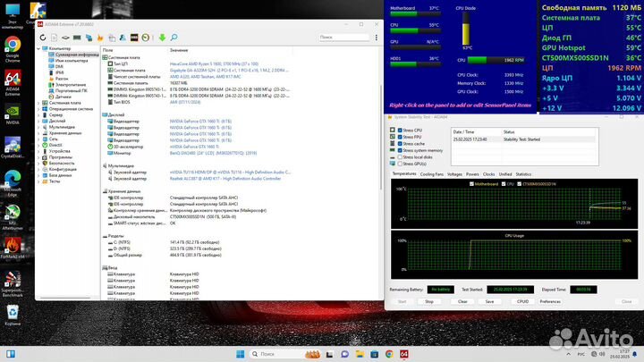Toggle the CT500MX500SSD1N graph checkbox
This screenshot has width=644, height=362.
click(x=519, y=184)
